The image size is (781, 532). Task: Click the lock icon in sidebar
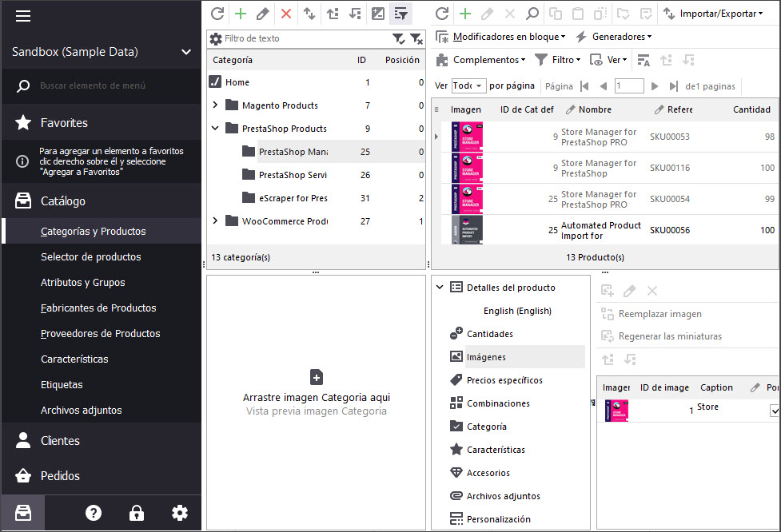pyautogui.click(x=137, y=513)
